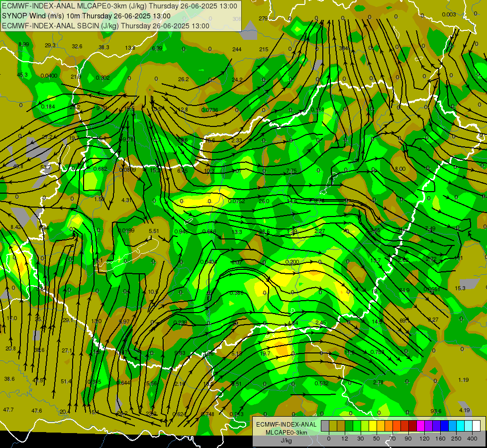Viewport: 487px width, 448px height.
Task: Click the map value '0.682'
Action: [x=100, y=169]
